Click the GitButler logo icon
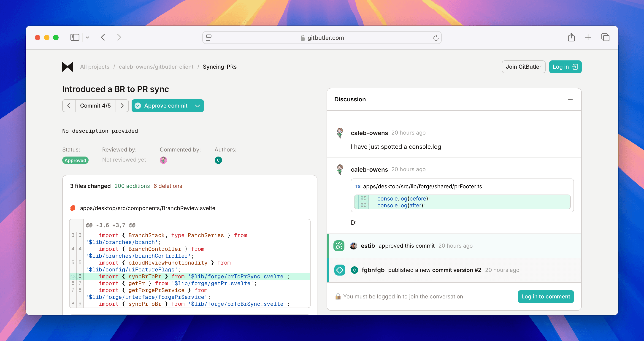Screen dimensions: 644x341 [68, 67]
